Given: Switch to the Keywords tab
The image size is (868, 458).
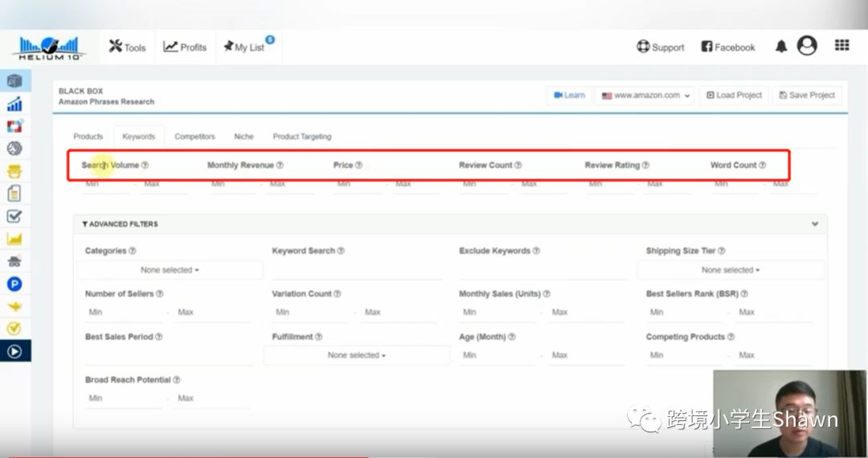Looking at the screenshot, I should coord(138,137).
